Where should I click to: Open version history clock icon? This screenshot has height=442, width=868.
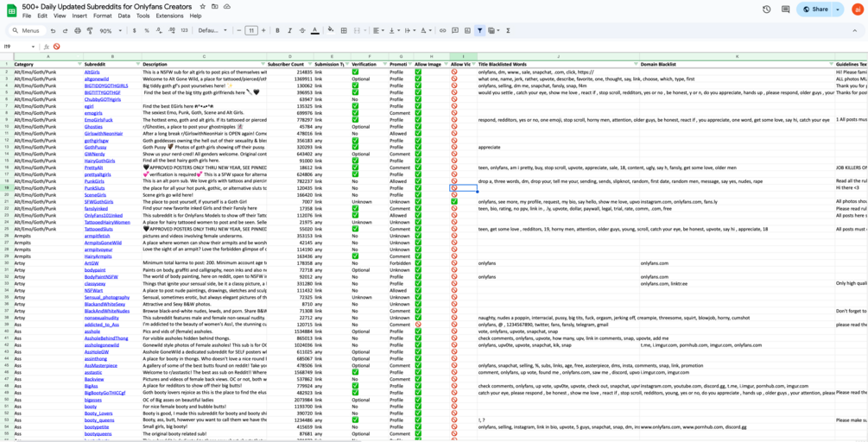point(767,9)
